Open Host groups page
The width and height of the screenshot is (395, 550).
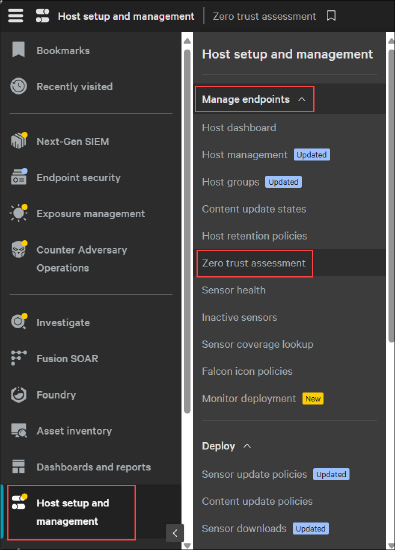coord(230,182)
